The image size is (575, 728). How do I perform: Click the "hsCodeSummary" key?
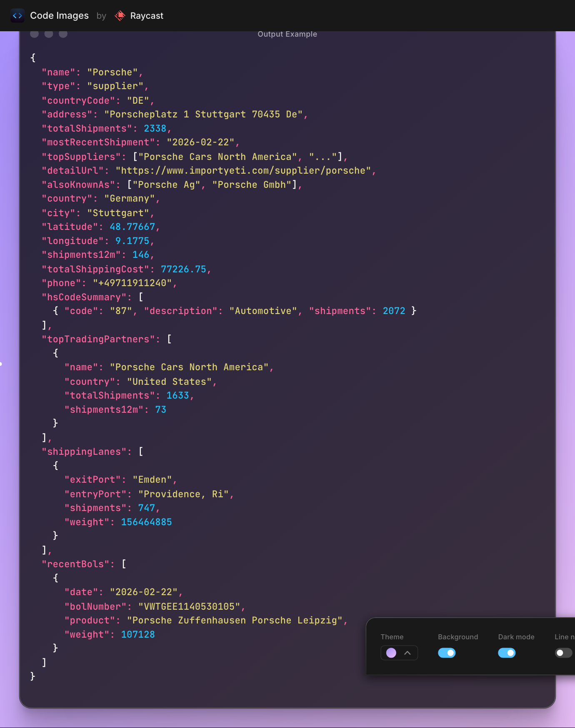(x=84, y=297)
